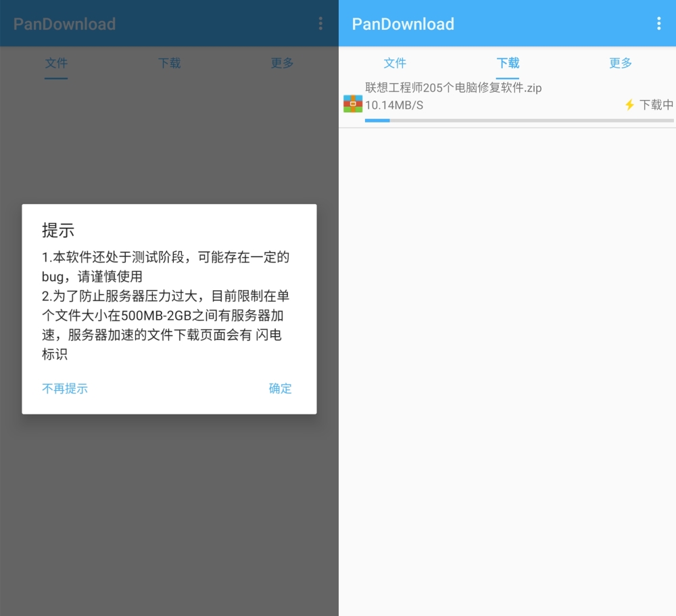Click the 10.14MB/S download speed text
676x616 pixels.
[x=394, y=105]
